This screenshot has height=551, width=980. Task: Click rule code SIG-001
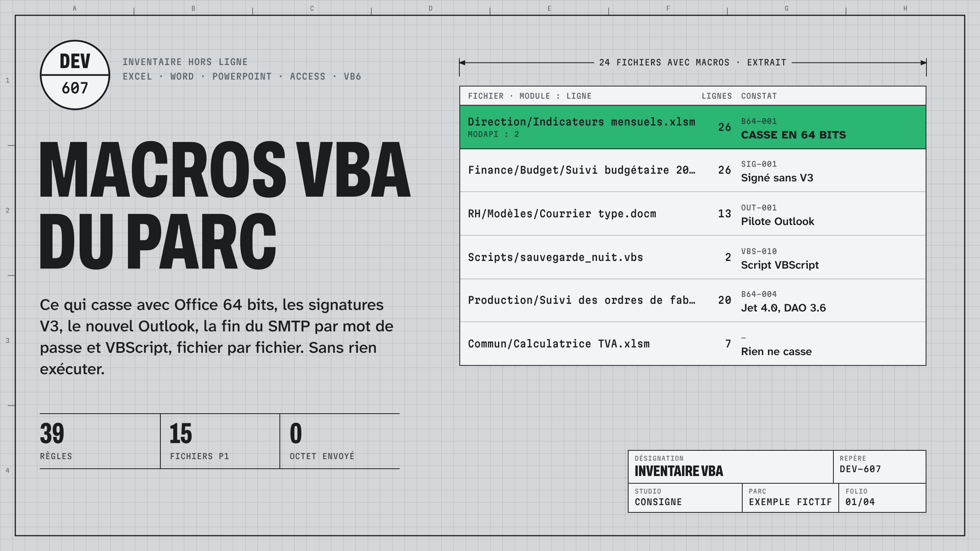(759, 164)
